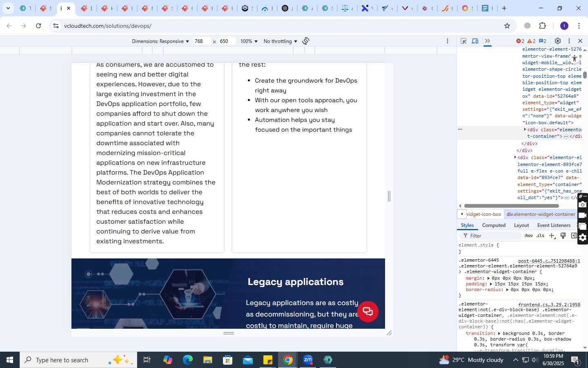The width and height of the screenshot is (588, 368).
Task: Toggle the computed styles sidebar icon
Action: [x=574, y=236]
